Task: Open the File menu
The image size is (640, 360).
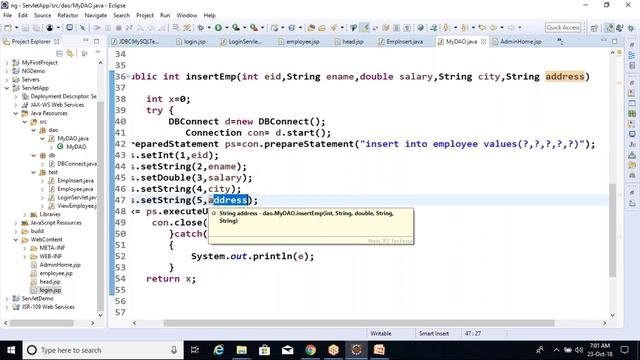Action: pyautogui.click(x=7, y=15)
